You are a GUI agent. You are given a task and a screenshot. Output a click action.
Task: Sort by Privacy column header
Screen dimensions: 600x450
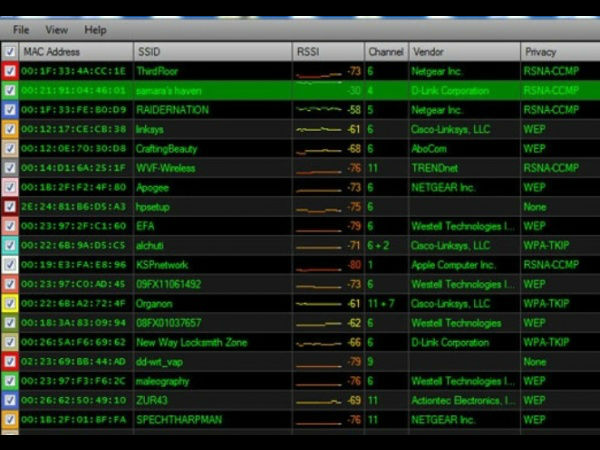pyautogui.click(x=560, y=52)
